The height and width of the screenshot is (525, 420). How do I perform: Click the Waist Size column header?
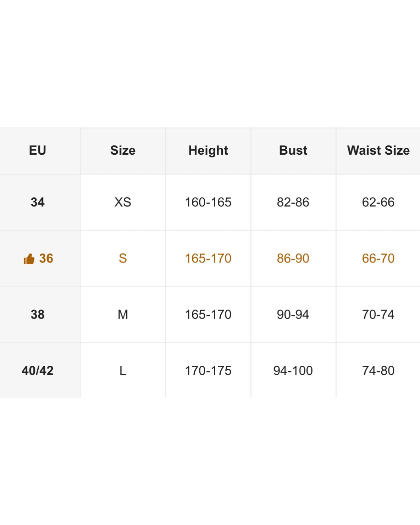pos(378,150)
